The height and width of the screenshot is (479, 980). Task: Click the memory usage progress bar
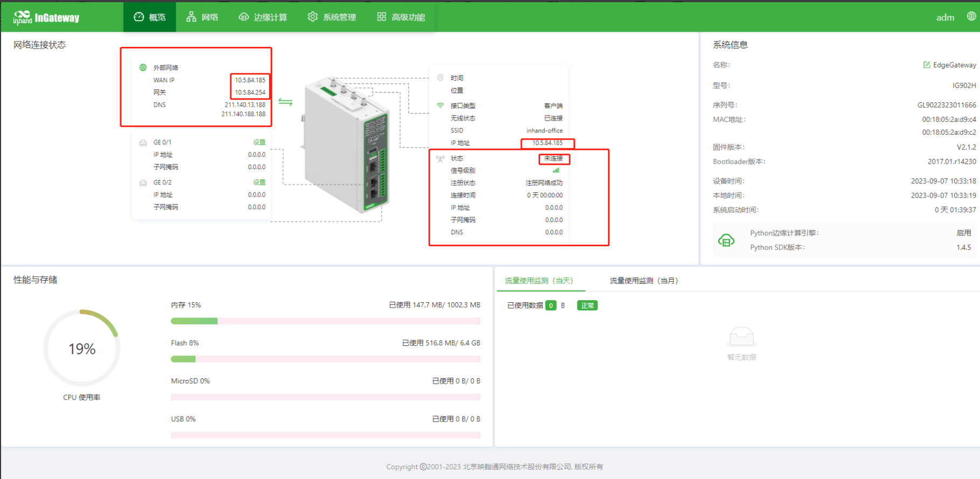325,321
